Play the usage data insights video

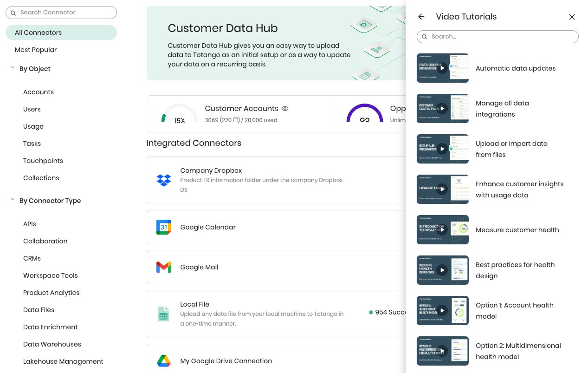coord(442,189)
